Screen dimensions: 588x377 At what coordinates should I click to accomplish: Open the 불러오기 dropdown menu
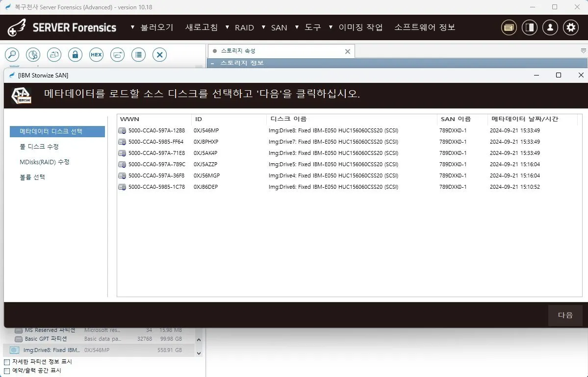[152, 27]
